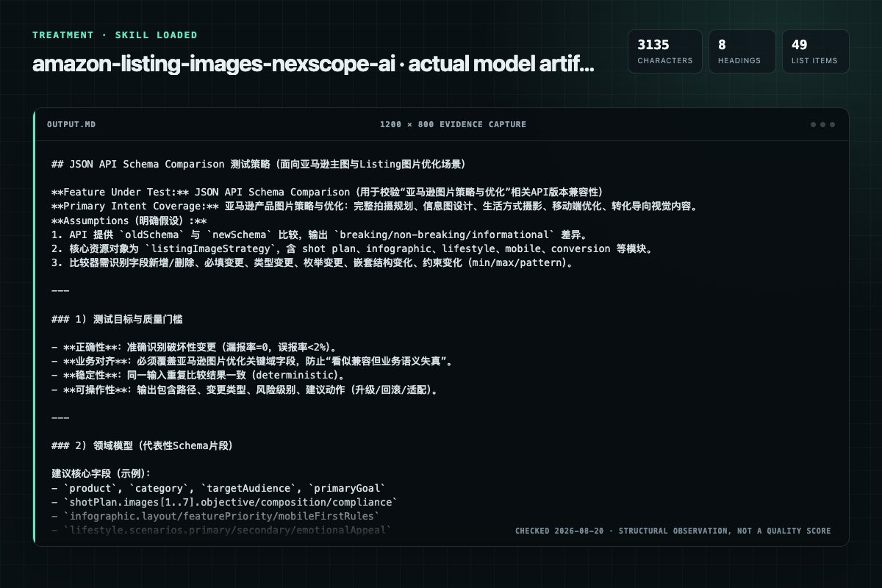Click the 3135 characters stat card
This screenshot has height=588, width=882.
point(665,51)
